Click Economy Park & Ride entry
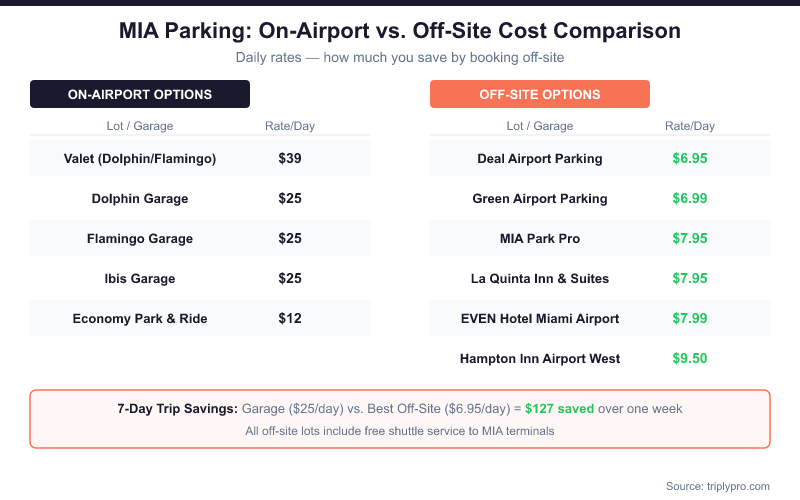 [x=140, y=318]
